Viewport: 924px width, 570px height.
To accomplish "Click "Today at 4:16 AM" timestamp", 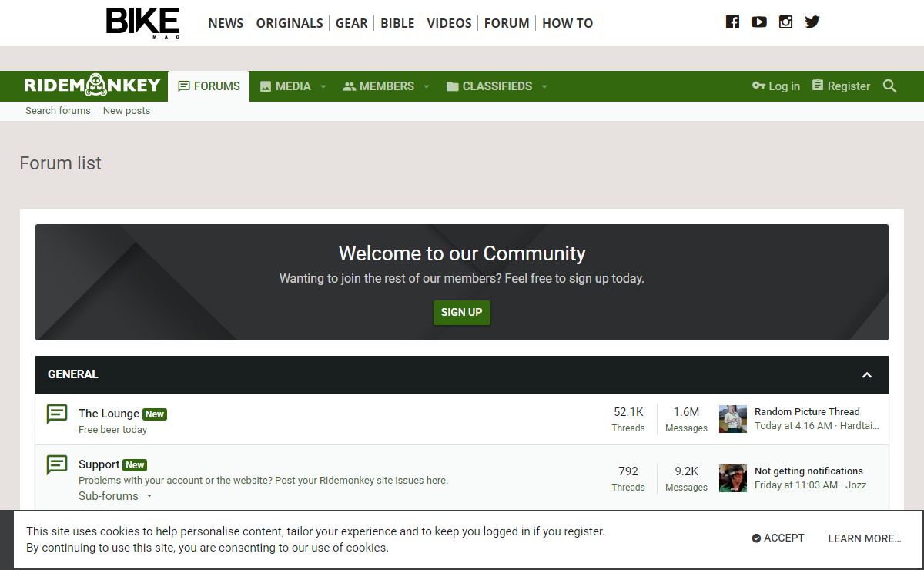I will 793,426.
